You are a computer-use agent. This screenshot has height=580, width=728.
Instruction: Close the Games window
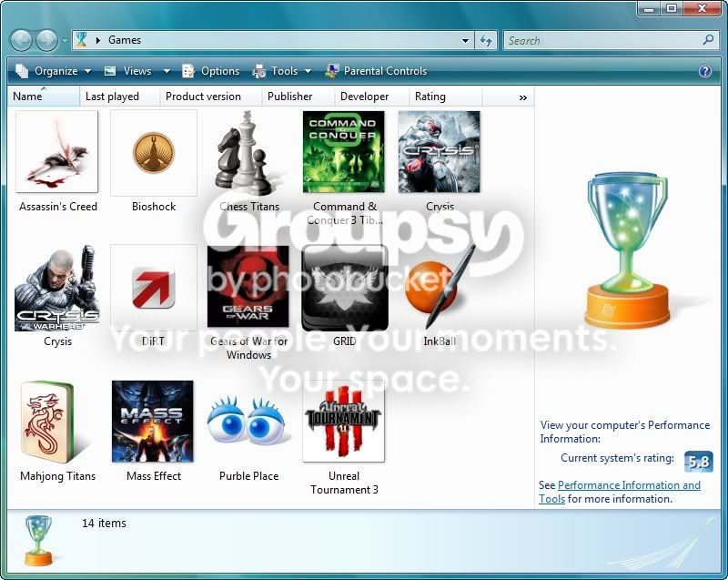tap(702, 8)
